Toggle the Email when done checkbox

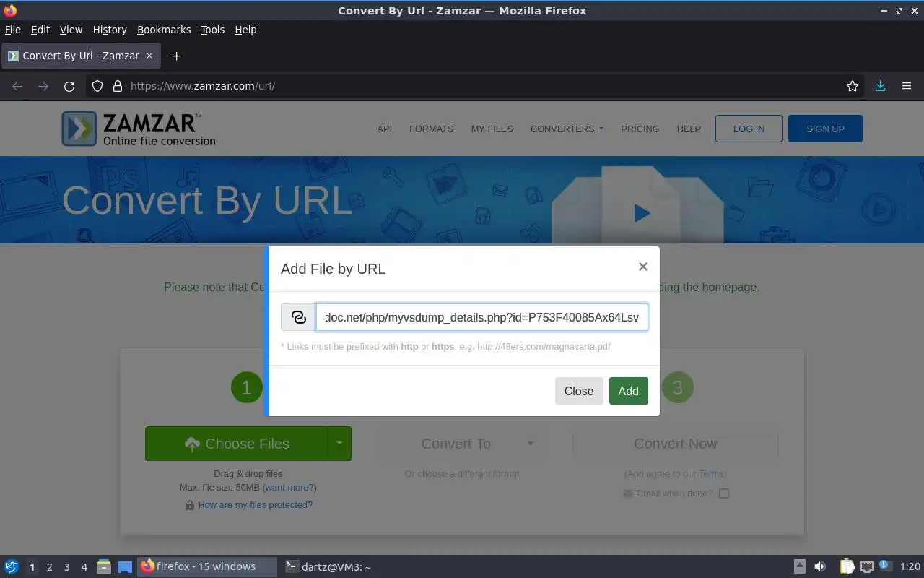tap(724, 493)
